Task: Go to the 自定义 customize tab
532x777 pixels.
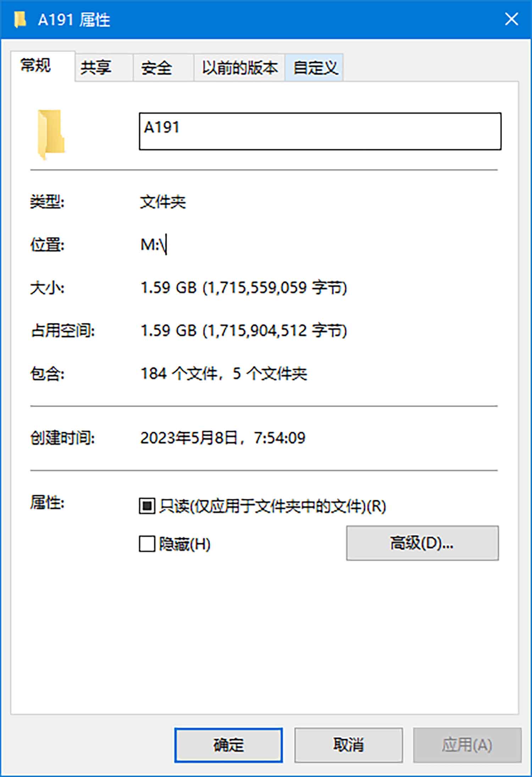Action: coord(314,67)
